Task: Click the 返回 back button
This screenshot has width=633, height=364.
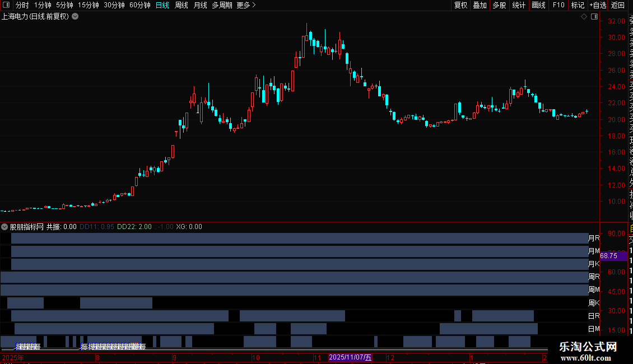Action: pos(618,5)
